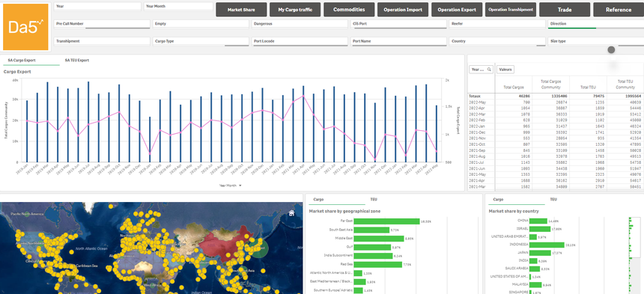
Task: Open the Size type filter field
Action: coord(596,41)
